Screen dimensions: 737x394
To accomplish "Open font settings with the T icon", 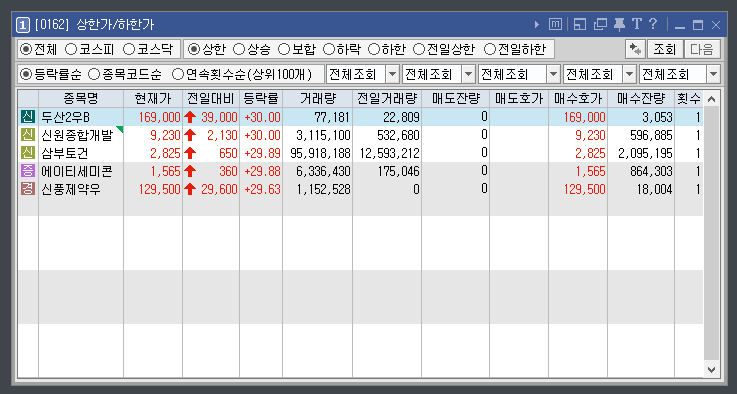I will [636, 24].
